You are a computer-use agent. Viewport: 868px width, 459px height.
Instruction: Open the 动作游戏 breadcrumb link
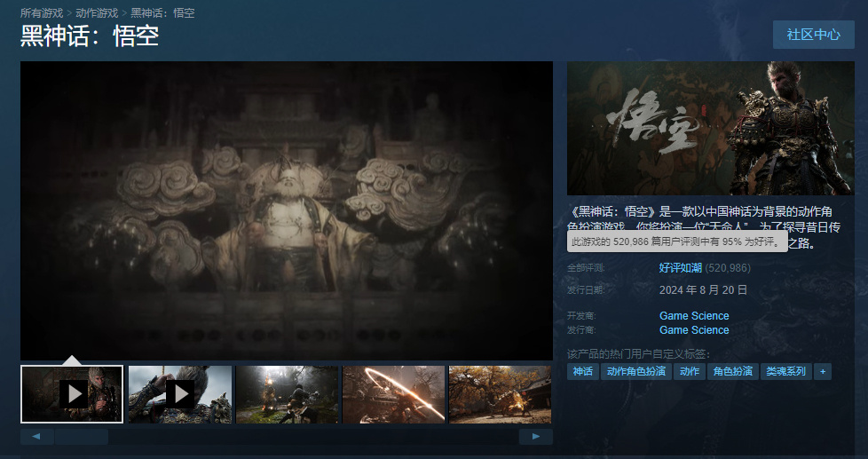click(97, 12)
